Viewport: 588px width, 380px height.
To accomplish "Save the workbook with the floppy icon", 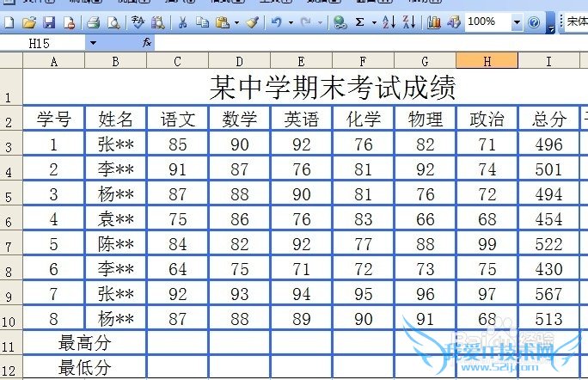I will pos(49,22).
